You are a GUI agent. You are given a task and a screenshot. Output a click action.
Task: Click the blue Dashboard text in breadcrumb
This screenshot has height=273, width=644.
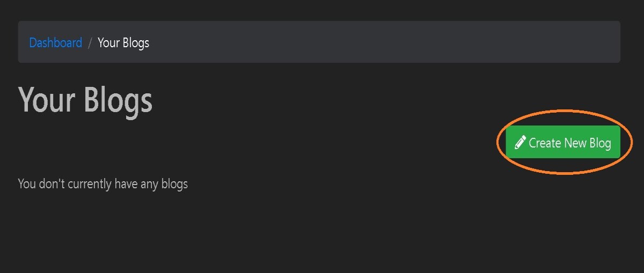[x=56, y=42]
